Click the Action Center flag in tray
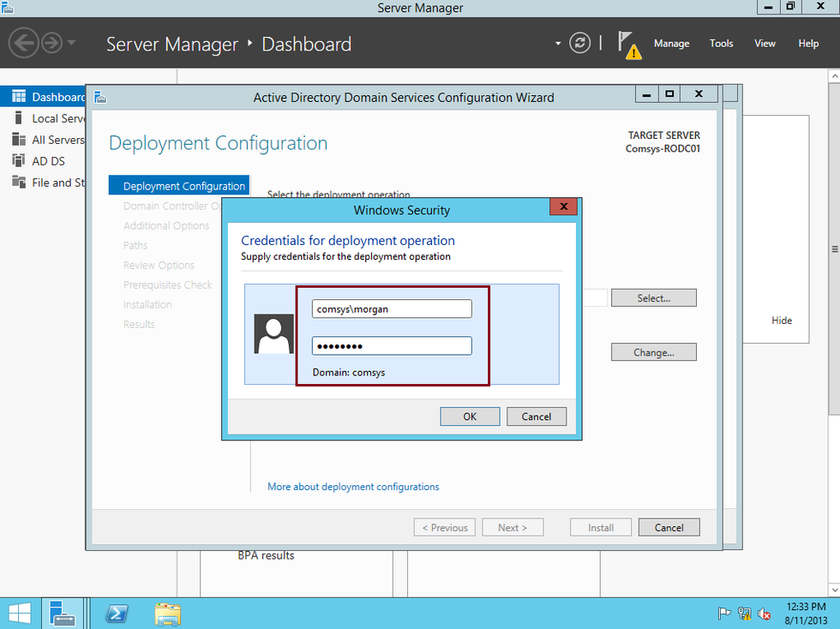The height and width of the screenshot is (629, 840). [723, 614]
